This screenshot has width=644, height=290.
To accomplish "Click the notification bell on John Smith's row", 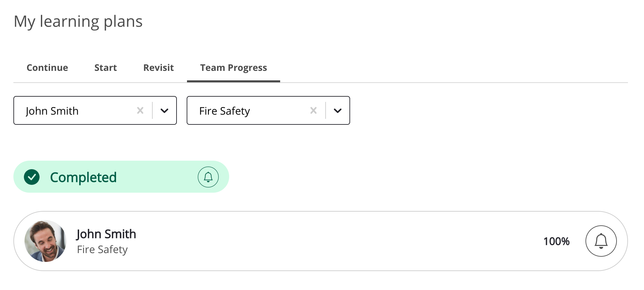I will [601, 241].
